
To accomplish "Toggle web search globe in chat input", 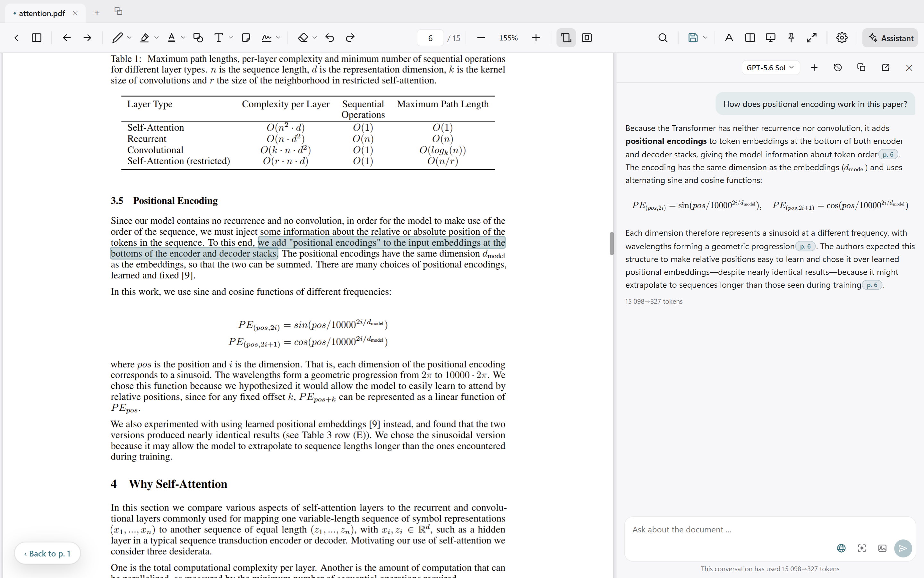I will pos(841,548).
